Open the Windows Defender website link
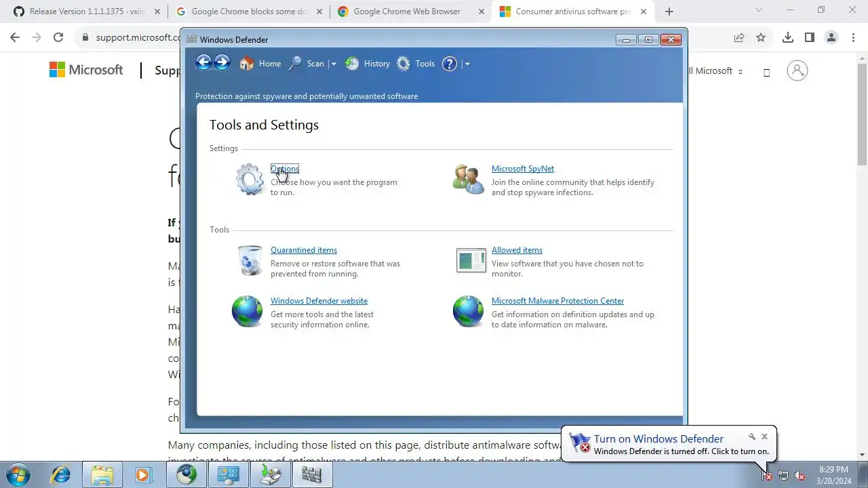This screenshot has width=868, height=488. pyautogui.click(x=319, y=301)
